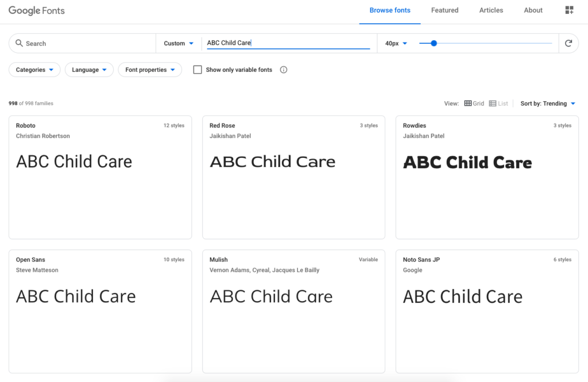Click Vernon Adams, Cyreal, Jacques Le Bailly text
This screenshot has height=382, width=588.
pyautogui.click(x=264, y=270)
